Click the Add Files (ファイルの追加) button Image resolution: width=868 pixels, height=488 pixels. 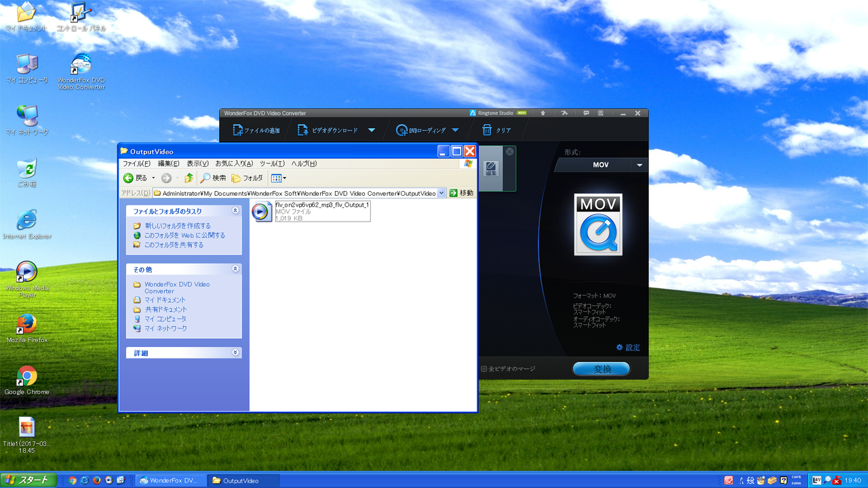tap(256, 130)
